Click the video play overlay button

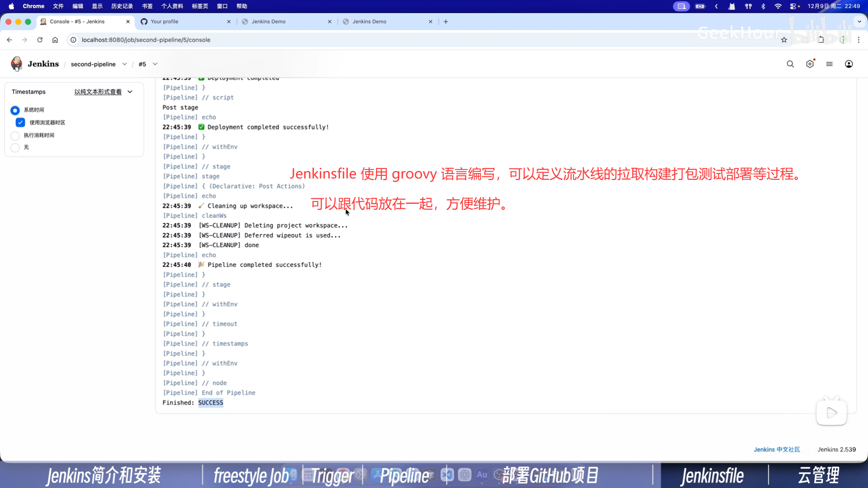(831, 413)
